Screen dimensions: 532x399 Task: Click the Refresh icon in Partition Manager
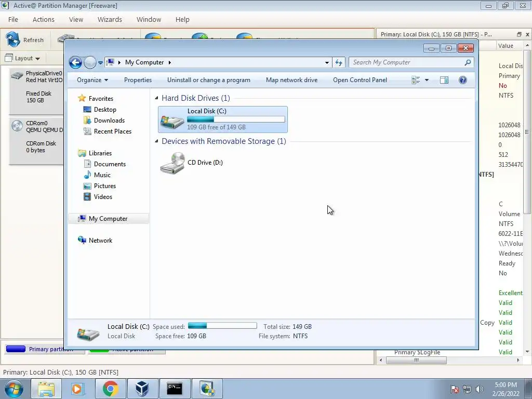click(x=13, y=39)
